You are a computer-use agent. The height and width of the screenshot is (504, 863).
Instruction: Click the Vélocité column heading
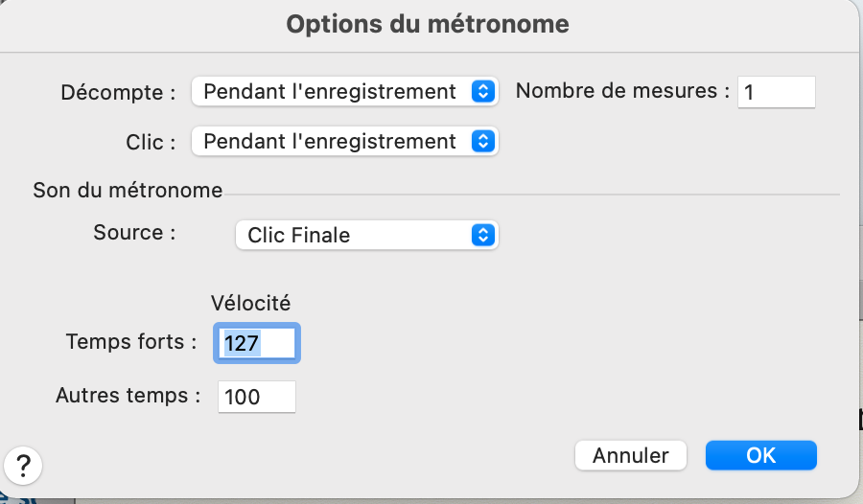[x=250, y=303]
